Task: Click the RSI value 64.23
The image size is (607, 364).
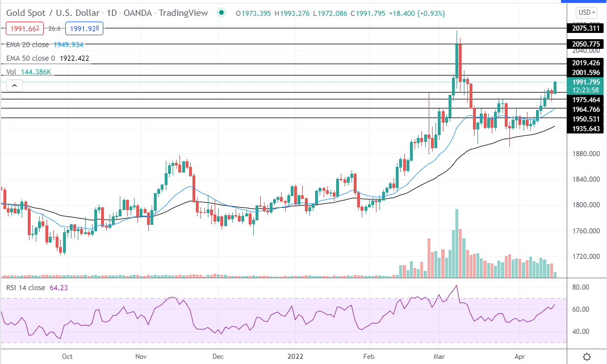Action: pos(59,288)
